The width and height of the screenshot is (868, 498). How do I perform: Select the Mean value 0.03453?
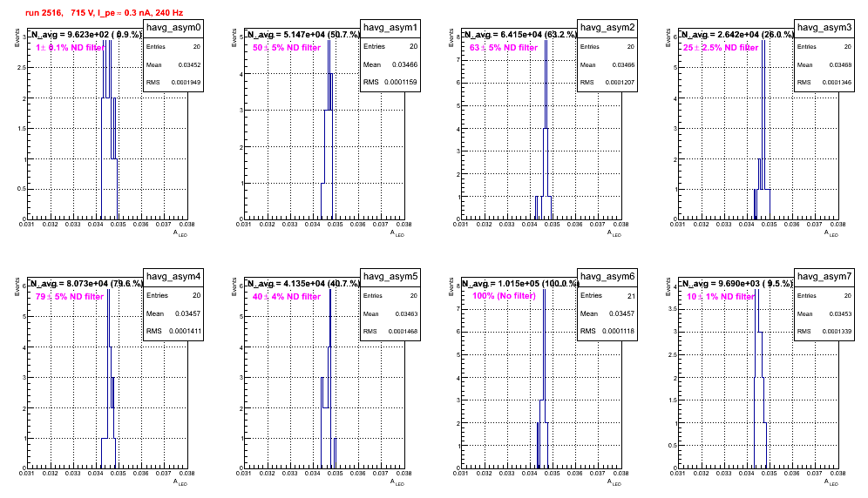tap(840, 314)
